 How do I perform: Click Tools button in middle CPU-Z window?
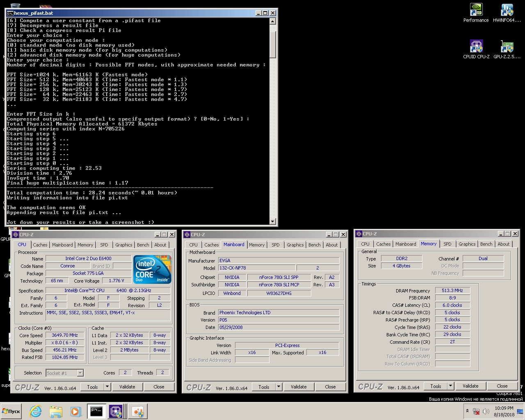click(264, 387)
